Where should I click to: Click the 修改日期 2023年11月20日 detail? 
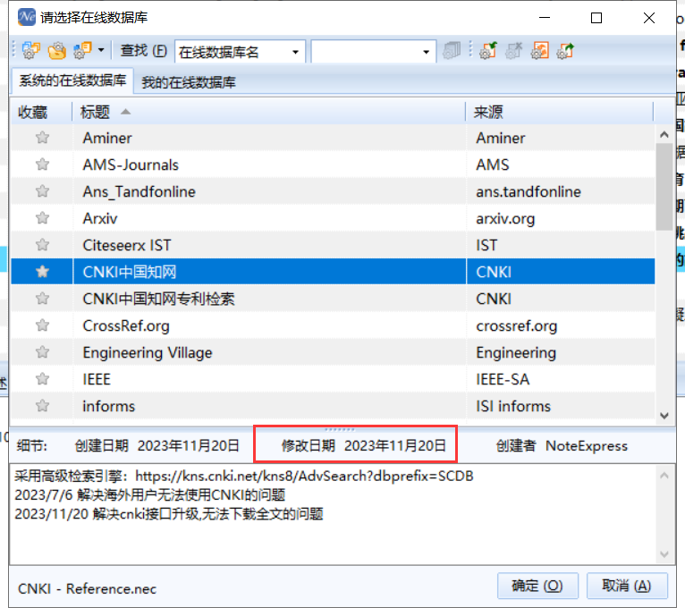click(363, 445)
